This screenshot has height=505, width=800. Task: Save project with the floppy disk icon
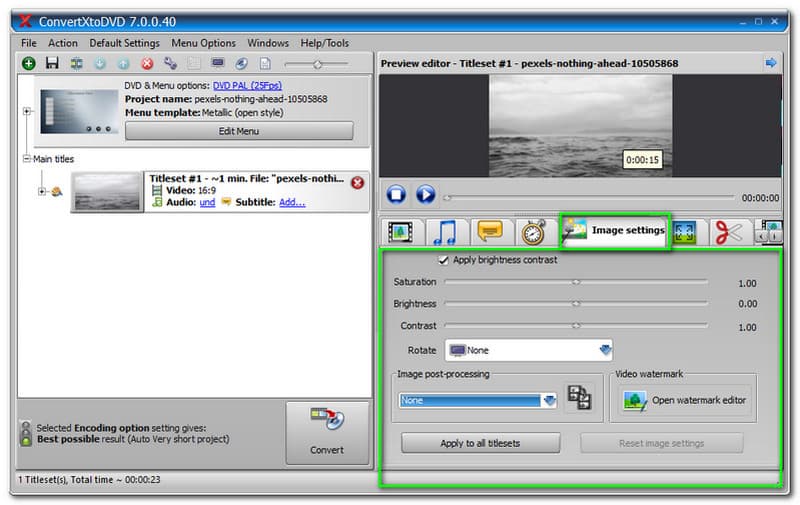click(x=51, y=63)
